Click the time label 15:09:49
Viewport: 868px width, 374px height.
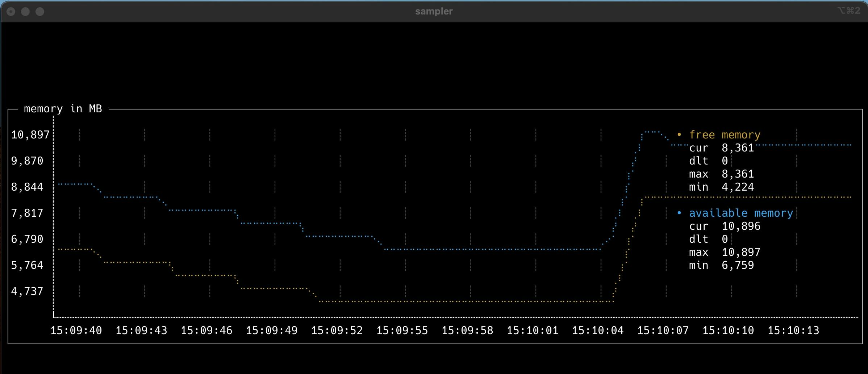[x=272, y=331]
